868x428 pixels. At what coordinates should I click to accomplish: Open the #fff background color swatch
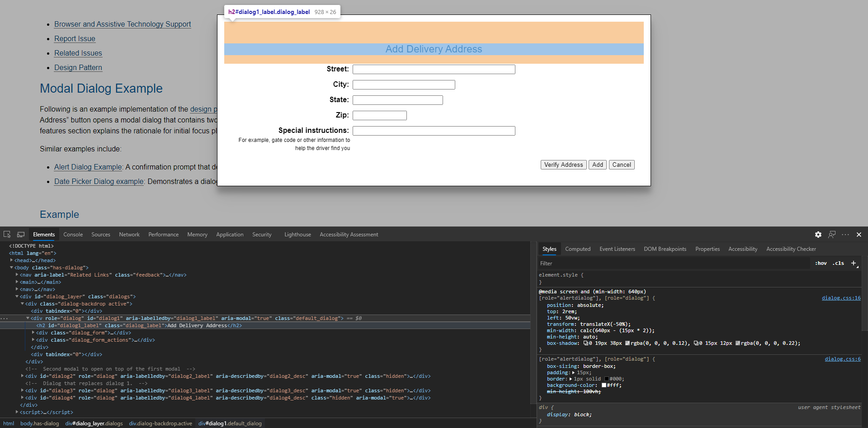coord(604,386)
